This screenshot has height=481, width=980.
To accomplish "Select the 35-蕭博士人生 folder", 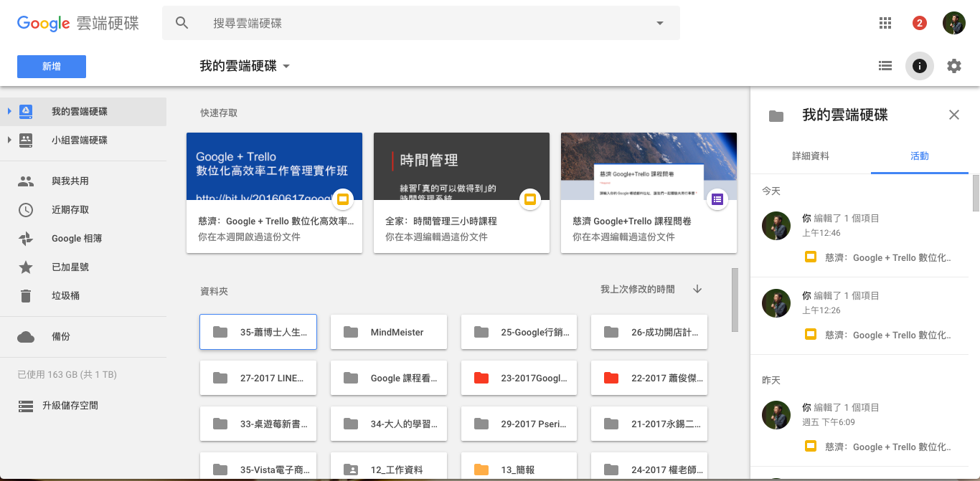I will point(258,332).
